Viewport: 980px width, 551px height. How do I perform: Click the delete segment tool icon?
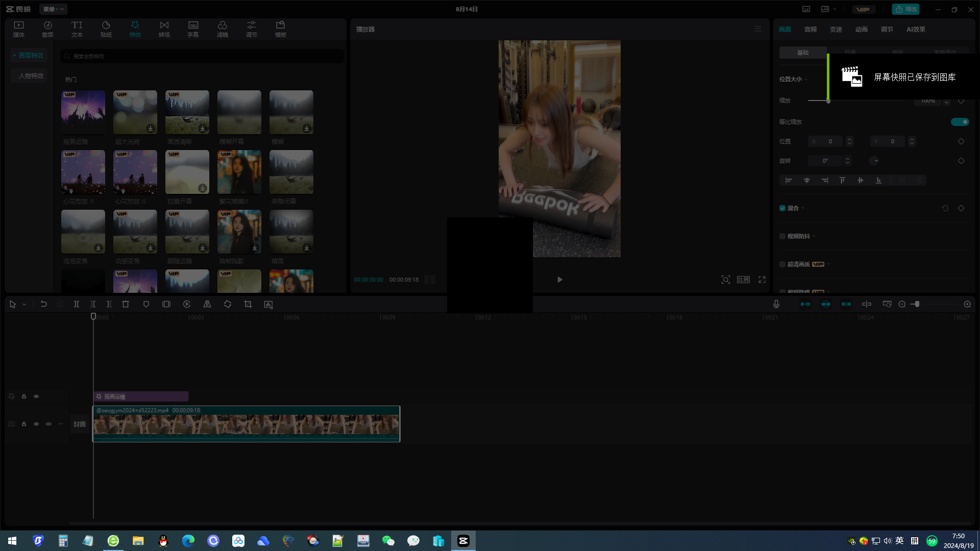click(125, 304)
